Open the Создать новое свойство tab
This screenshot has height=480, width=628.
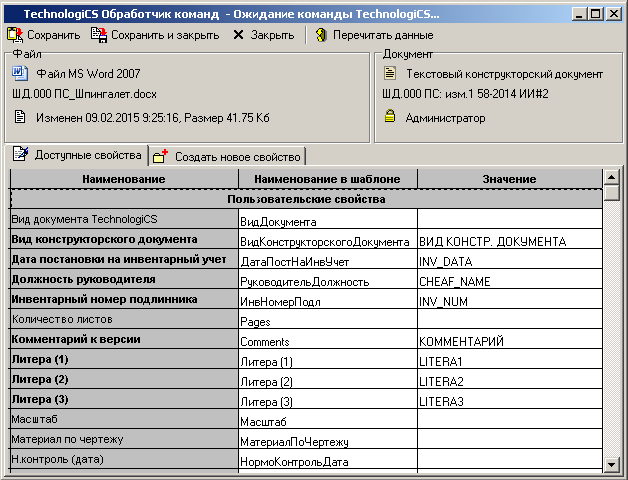pos(228,157)
